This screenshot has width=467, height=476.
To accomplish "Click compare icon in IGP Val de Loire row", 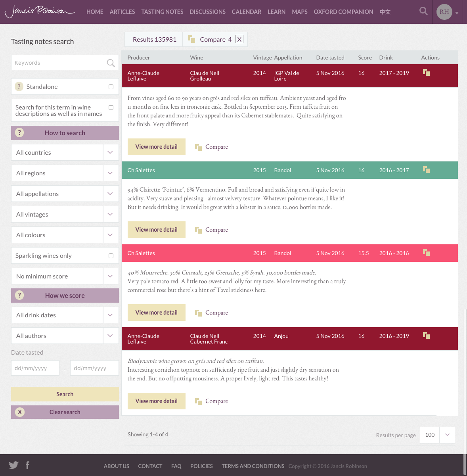I will (426, 73).
